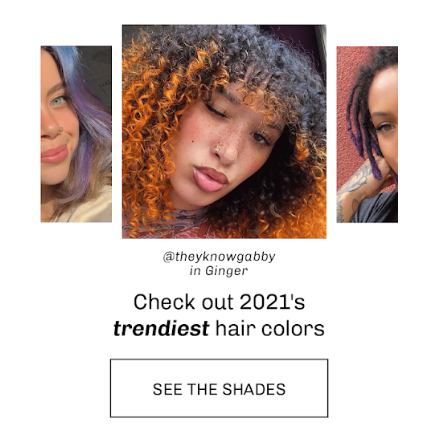Click the blue eye in left photo
The height and width of the screenshot is (435, 430).
56,101
